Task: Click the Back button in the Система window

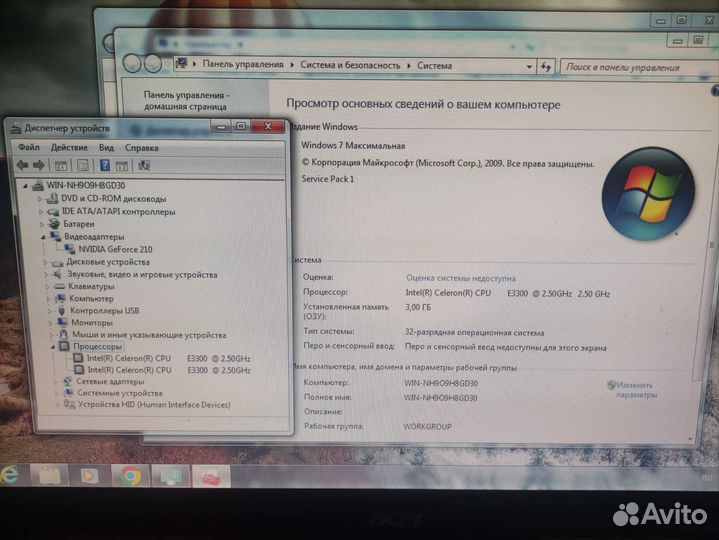Action: (x=132, y=63)
